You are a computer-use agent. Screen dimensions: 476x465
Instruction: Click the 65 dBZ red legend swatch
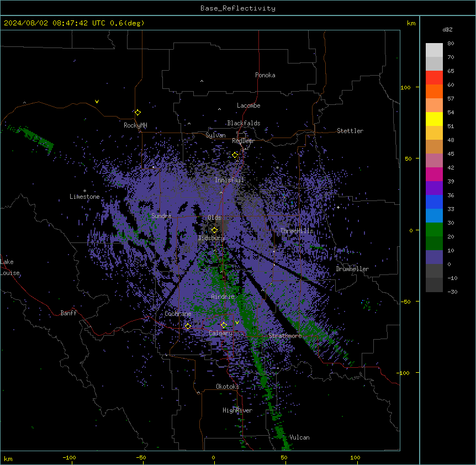pyautogui.click(x=434, y=77)
